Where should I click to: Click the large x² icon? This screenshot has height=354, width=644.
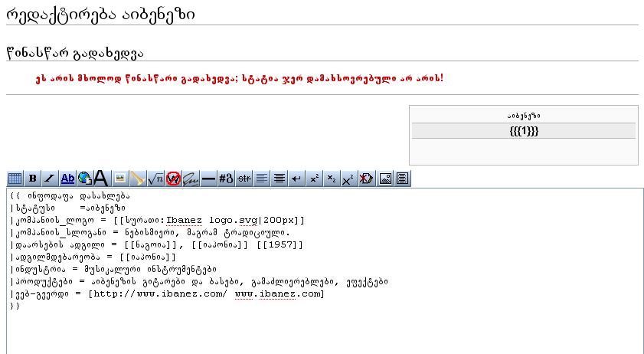(x=348, y=179)
